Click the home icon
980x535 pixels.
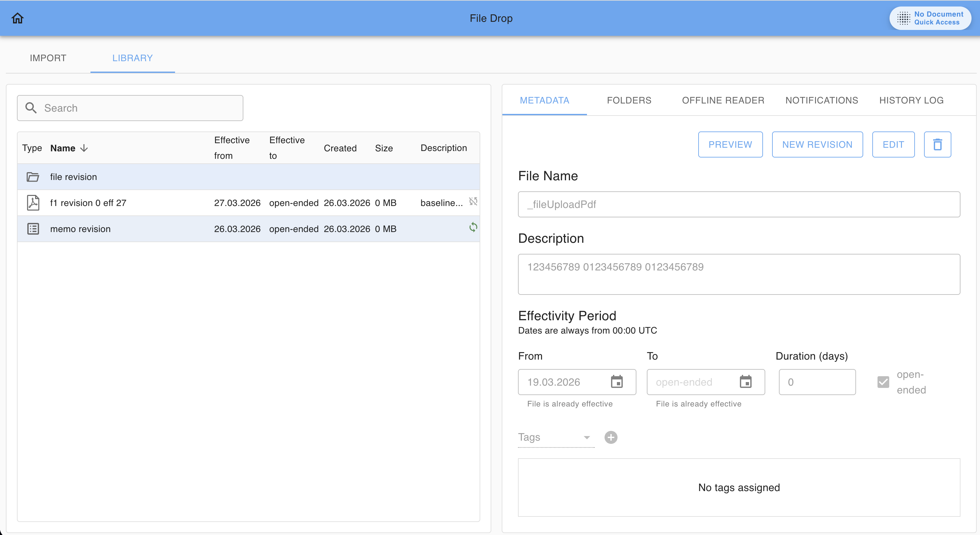coord(18,18)
